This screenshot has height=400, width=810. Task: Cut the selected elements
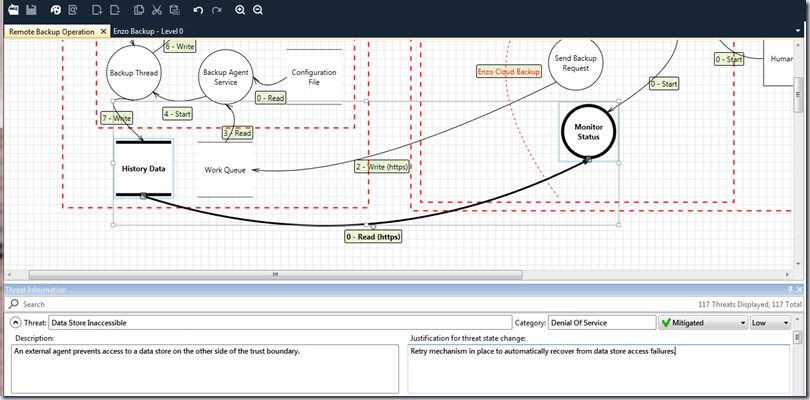tap(157, 10)
